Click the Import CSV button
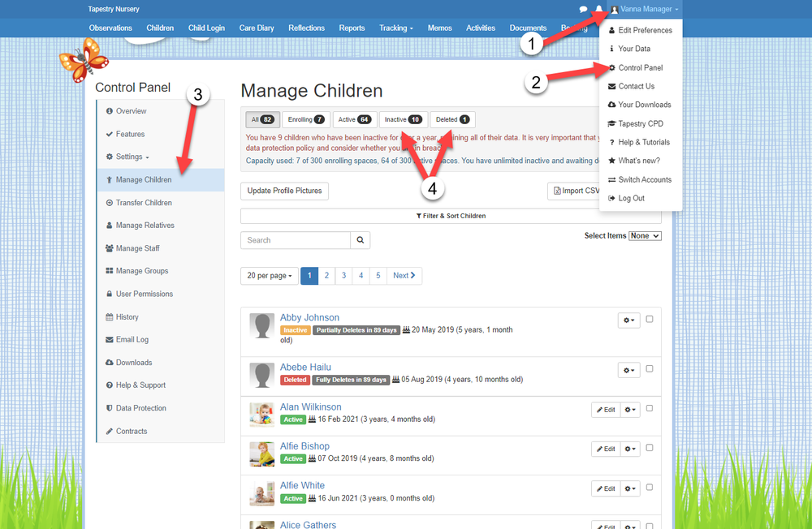The height and width of the screenshot is (529, 812). coord(574,191)
